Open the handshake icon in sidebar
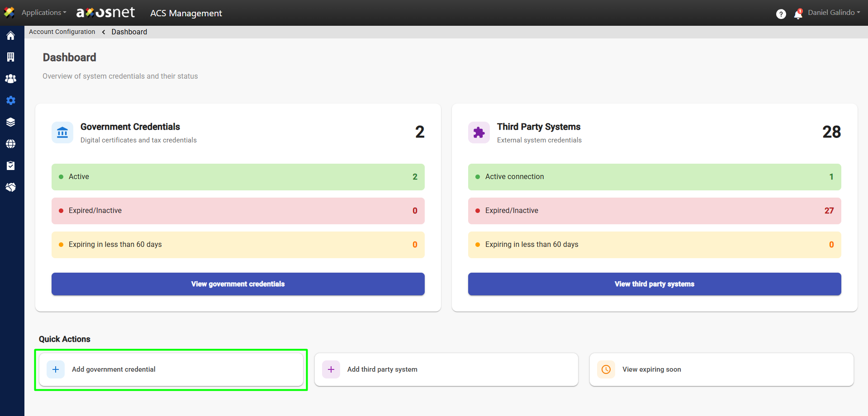868x416 pixels. pyautogui.click(x=11, y=187)
